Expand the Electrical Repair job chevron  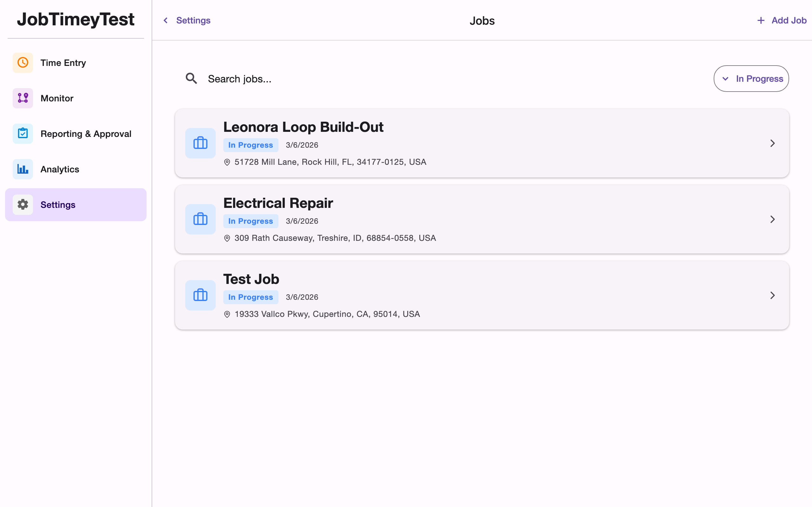click(772, 219)
